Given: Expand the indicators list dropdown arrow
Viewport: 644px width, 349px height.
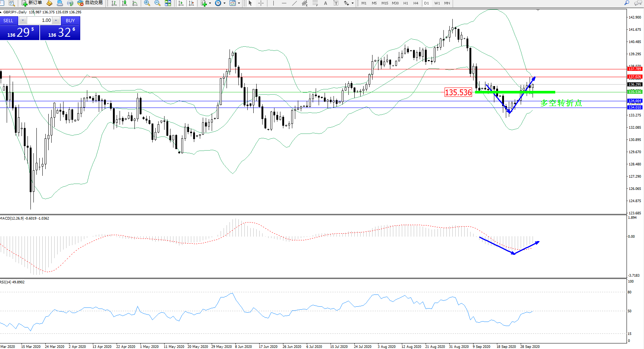Looking at the screenshot, I should [x=210, y=3].
